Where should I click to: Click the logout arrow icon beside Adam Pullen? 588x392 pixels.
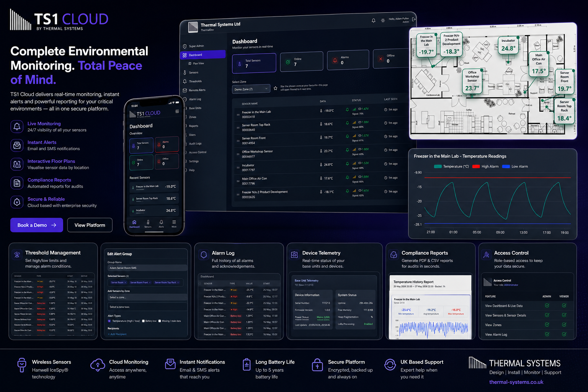[x=414, y=19]
